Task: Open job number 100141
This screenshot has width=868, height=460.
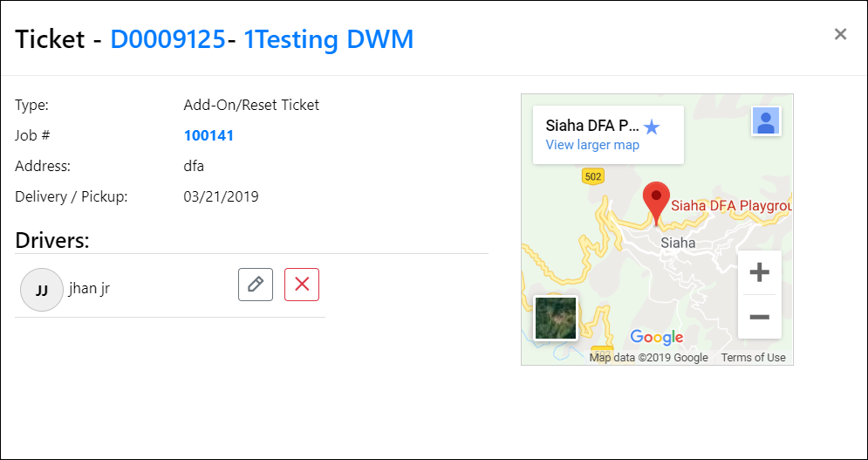Action: 208,135
